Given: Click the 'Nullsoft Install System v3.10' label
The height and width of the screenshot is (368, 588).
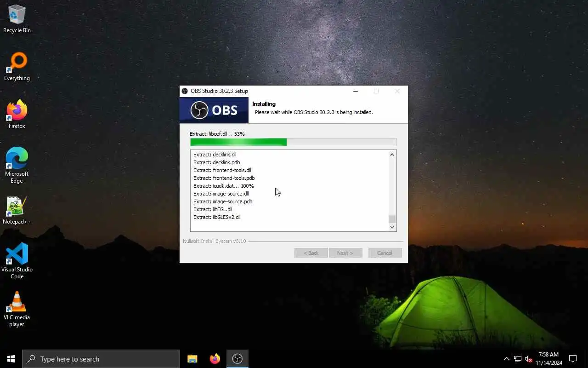Looking at the screenshot, I should pos(215,241).
